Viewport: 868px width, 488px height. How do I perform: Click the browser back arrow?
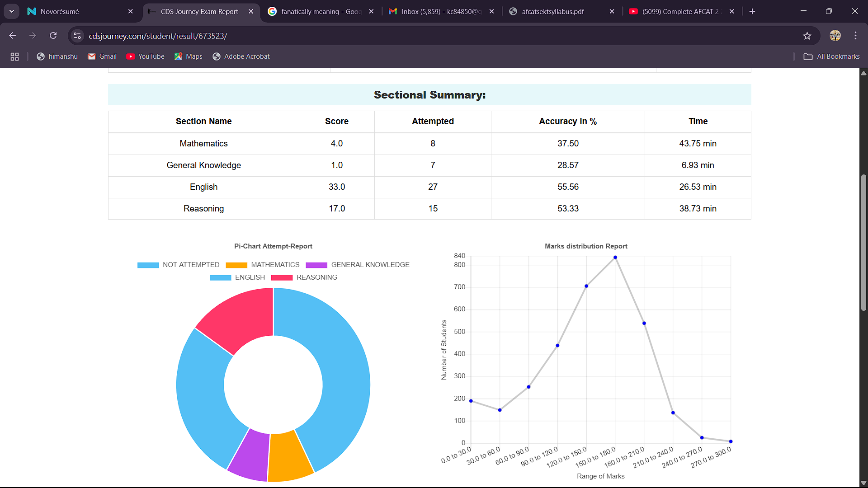pyautogui.click(x=12, y=36)
